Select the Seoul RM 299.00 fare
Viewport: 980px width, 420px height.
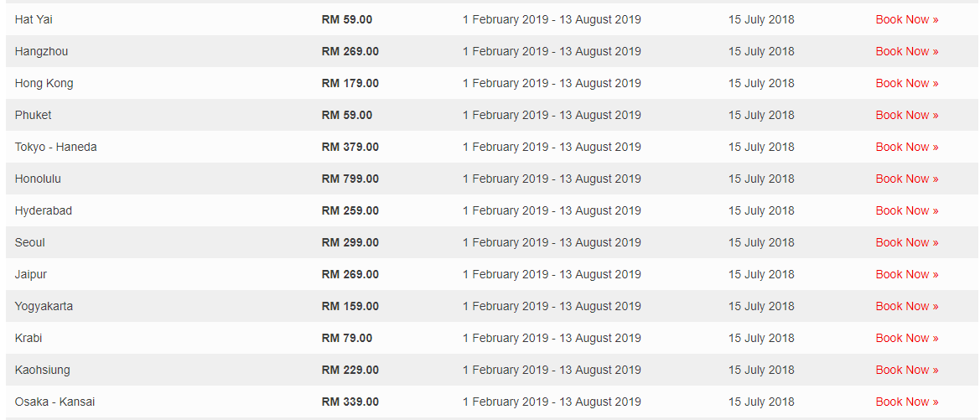pyautogui.click(x=350, y=242)
